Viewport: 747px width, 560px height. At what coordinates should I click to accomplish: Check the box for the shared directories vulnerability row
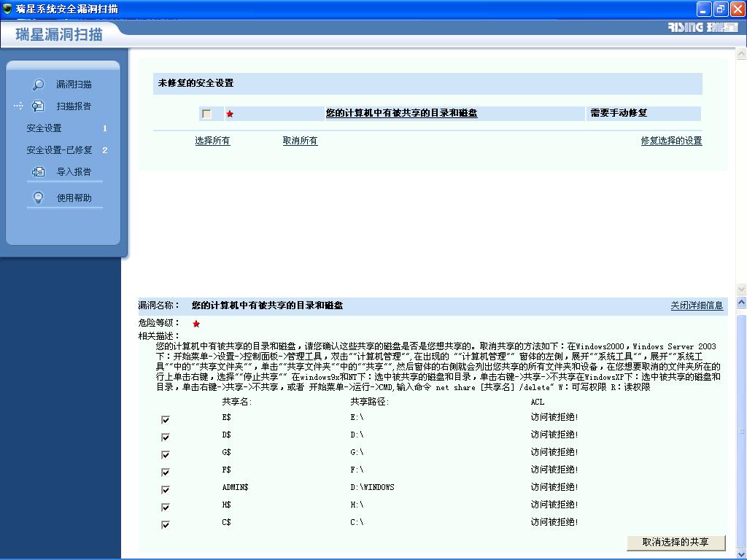click(x=206, y=114)
